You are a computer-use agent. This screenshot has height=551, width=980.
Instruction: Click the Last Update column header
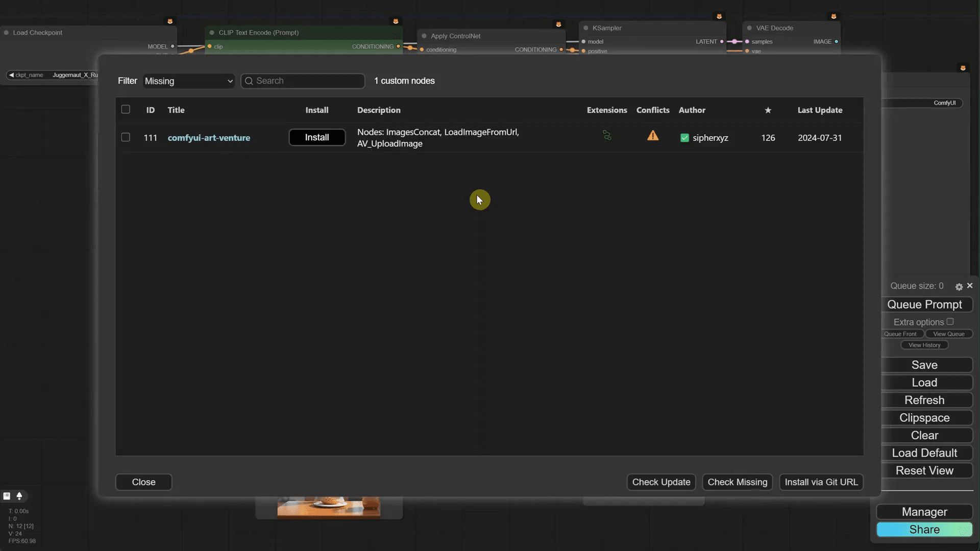tap(820, 110)
